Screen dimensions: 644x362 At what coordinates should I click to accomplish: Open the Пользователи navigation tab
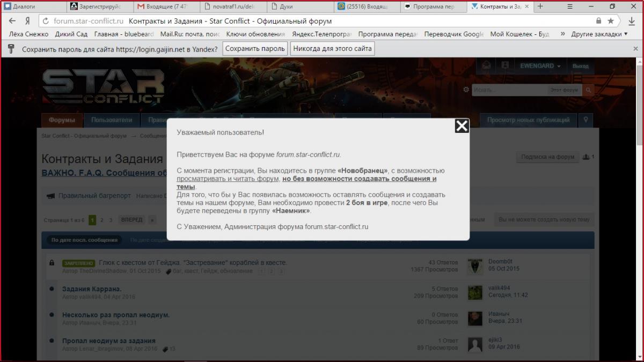click(x=112, y=120)
